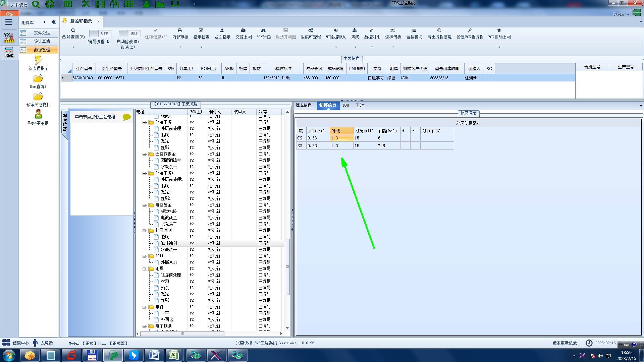Switch to the 基本信息 tab
The height and width of the screenshot is (362, 644).
[x=304, y=105]
